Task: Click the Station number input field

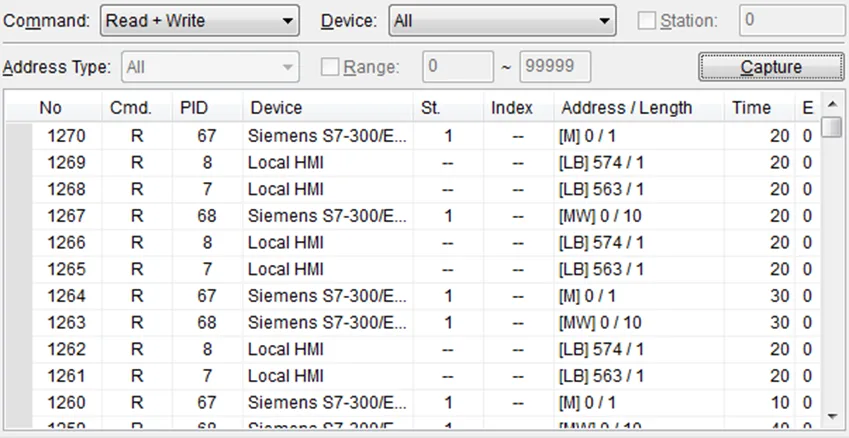Action: (x=791, y=21)
